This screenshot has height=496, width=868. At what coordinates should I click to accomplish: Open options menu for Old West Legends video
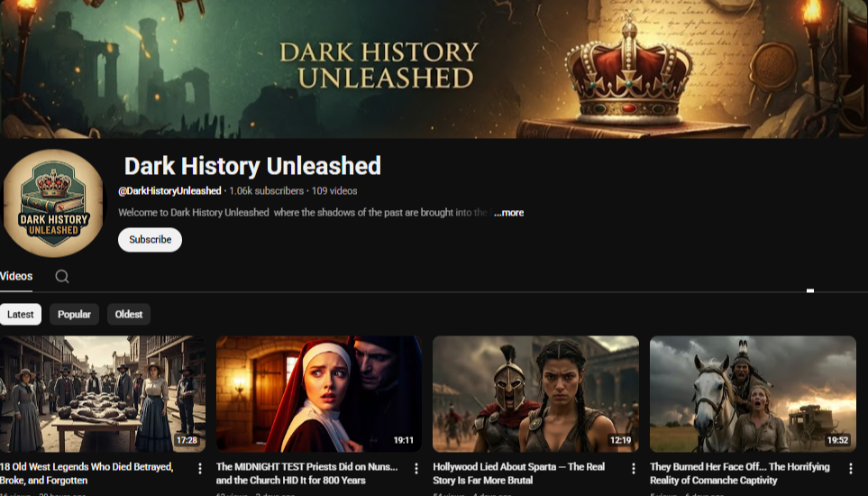[x=199, y=469]
